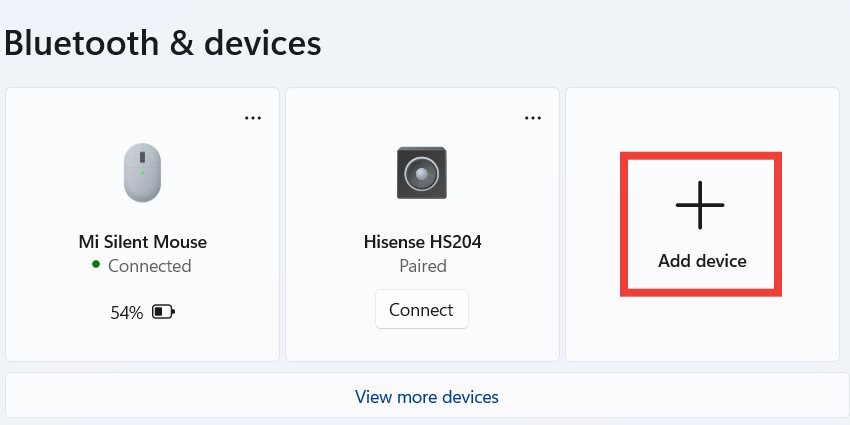Open Mi Silent Mouse three-dot options
Screen dimensions: 850x425
[x=253, y=118]
